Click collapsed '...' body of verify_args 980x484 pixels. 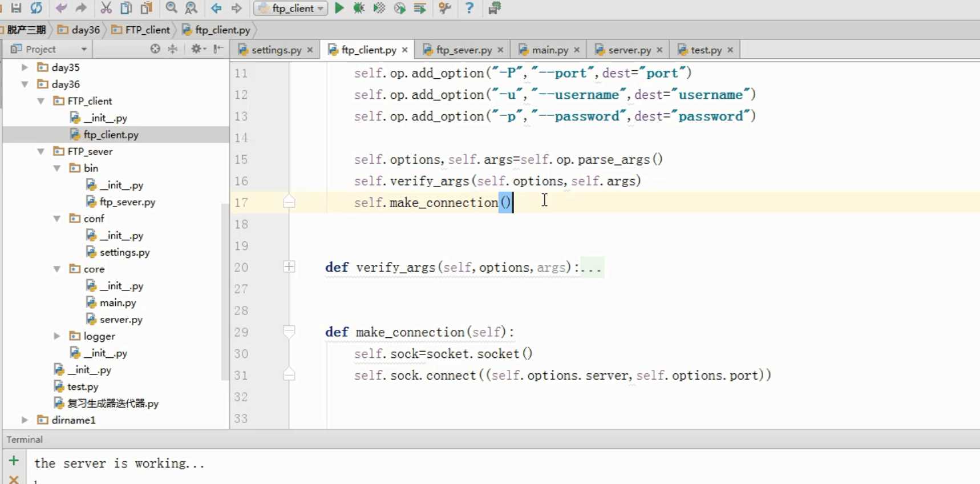[x=591, y=268]
